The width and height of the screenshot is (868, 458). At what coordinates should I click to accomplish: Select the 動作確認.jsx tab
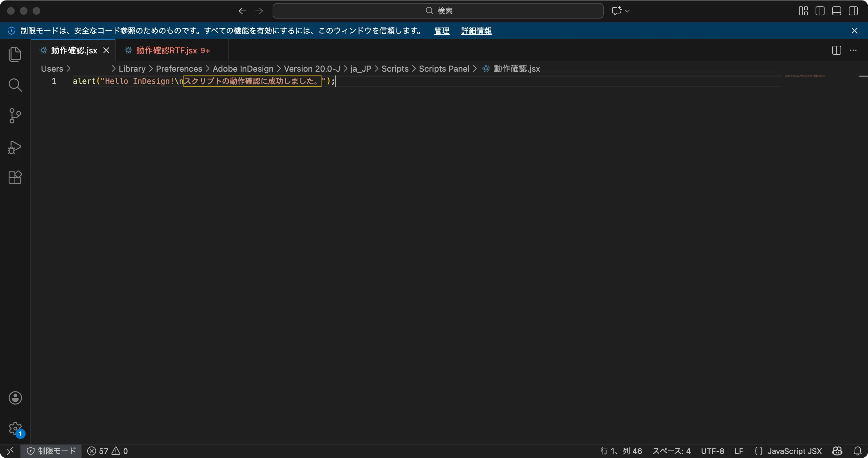click(x=74, y=50)
